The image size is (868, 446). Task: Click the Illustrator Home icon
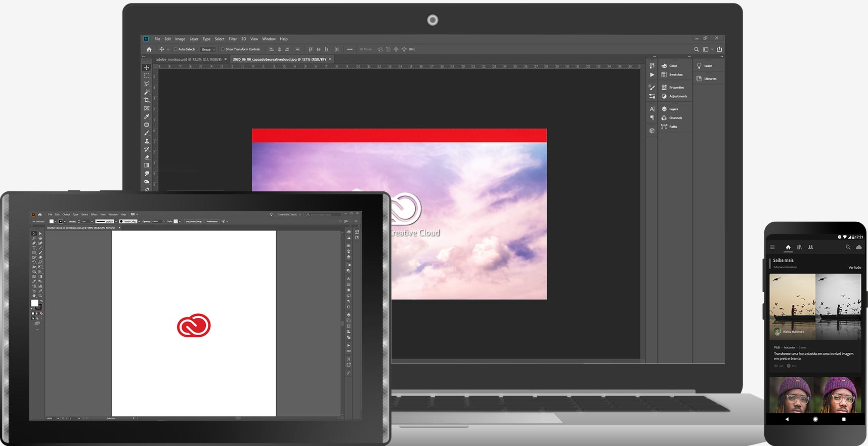[x=40, y=215]
